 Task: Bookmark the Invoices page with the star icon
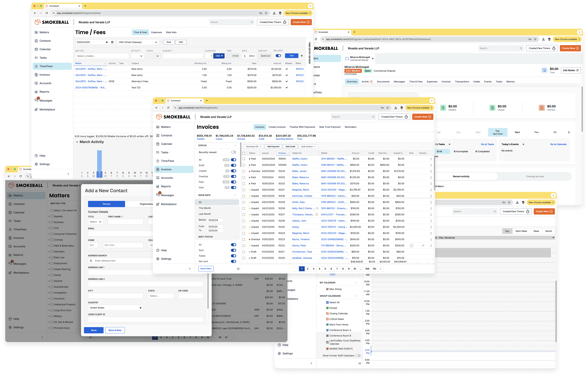tap(387, 108)
